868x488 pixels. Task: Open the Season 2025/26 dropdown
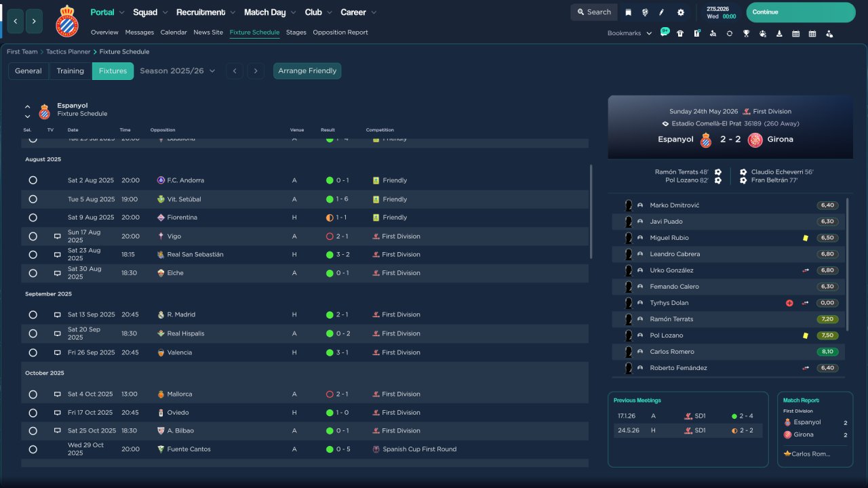pos(178,70)
